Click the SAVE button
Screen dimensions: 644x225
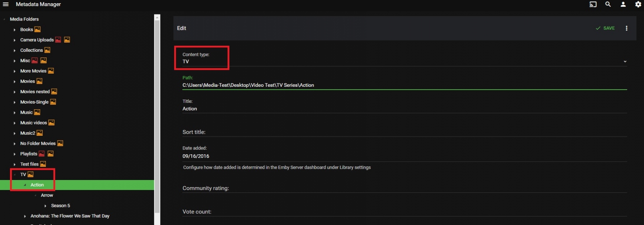tap(605, 28)
